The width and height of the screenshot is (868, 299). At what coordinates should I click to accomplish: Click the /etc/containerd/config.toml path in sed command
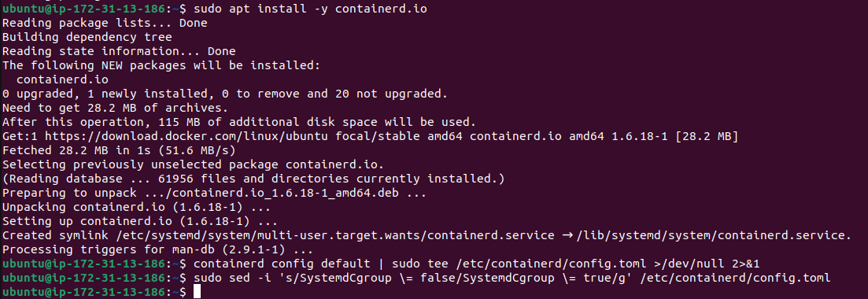click(735, 278)
